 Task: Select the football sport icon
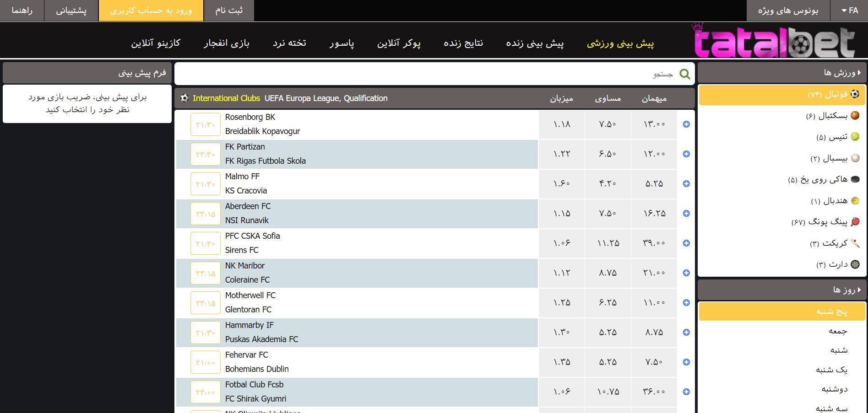click(854, 94)
